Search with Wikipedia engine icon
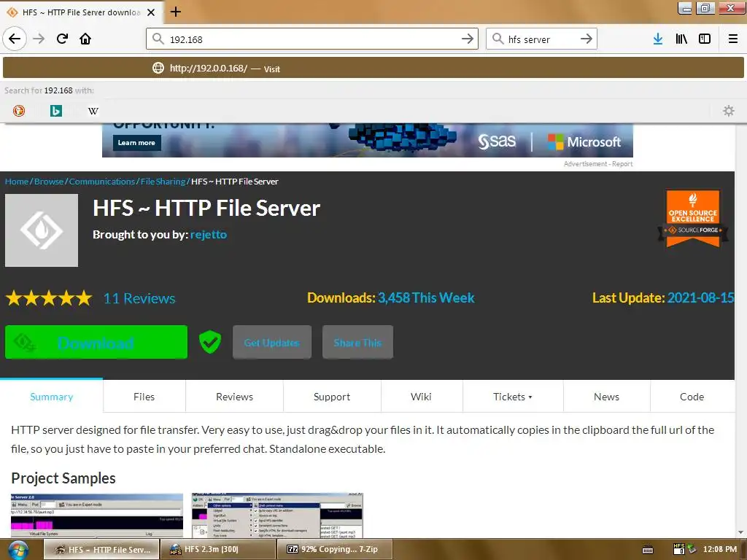 point(93,111)
